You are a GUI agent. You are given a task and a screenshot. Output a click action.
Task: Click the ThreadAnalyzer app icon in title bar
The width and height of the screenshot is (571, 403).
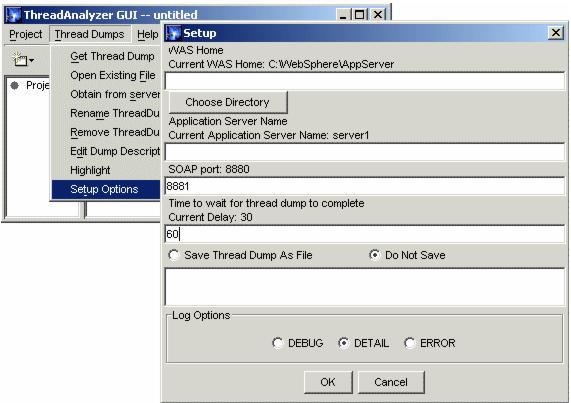pyautogui.click(x=13, y=15)
